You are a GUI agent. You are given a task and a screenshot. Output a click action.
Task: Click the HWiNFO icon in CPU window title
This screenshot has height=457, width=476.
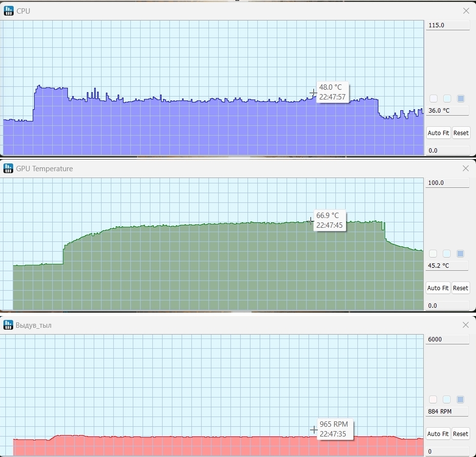click(8, 11)
